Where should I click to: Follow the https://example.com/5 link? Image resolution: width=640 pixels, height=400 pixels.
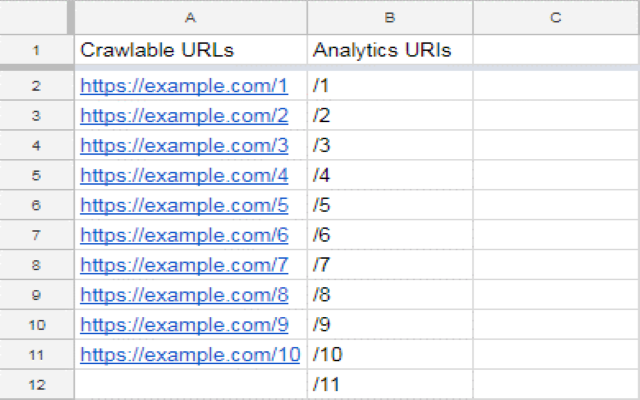coord(184,206)
